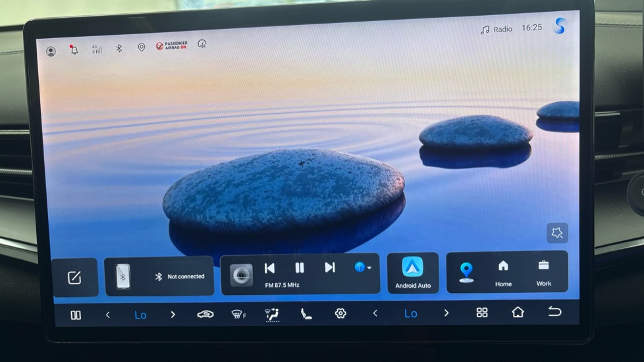Tap passenger temperature Lo value
The width and height of the screenshot is (644, 362).
click(411, 313)
